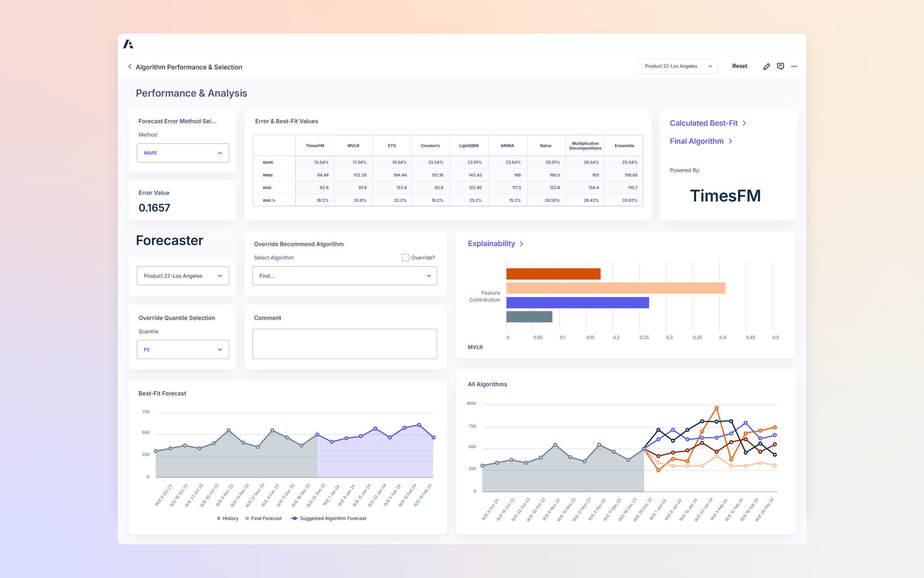Image resolution: width=924 pixels, height=578 pixels.
Task: Open the Final Algorithm link
Action: click(696, 141)
